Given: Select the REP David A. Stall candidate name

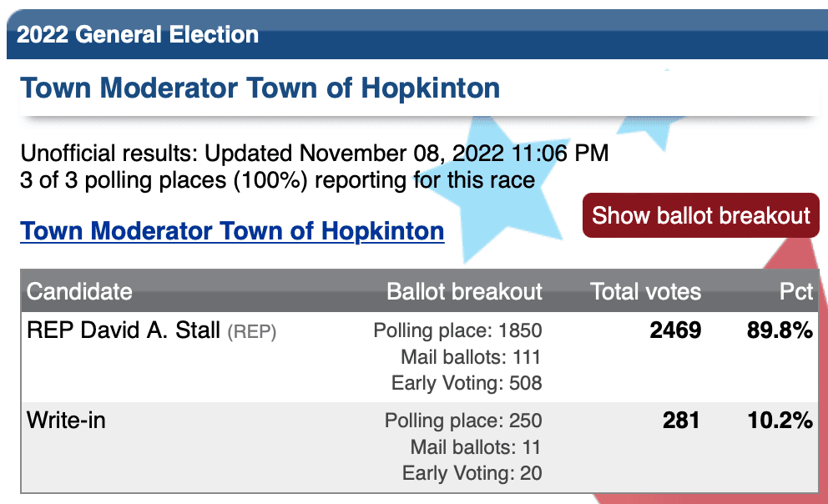Looking at the screenshot, I should pyautogui.click(x=123, y=330).
